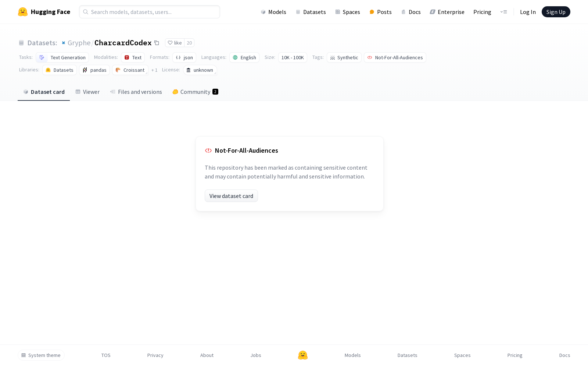Click the English globe icon

coord(235,57)
